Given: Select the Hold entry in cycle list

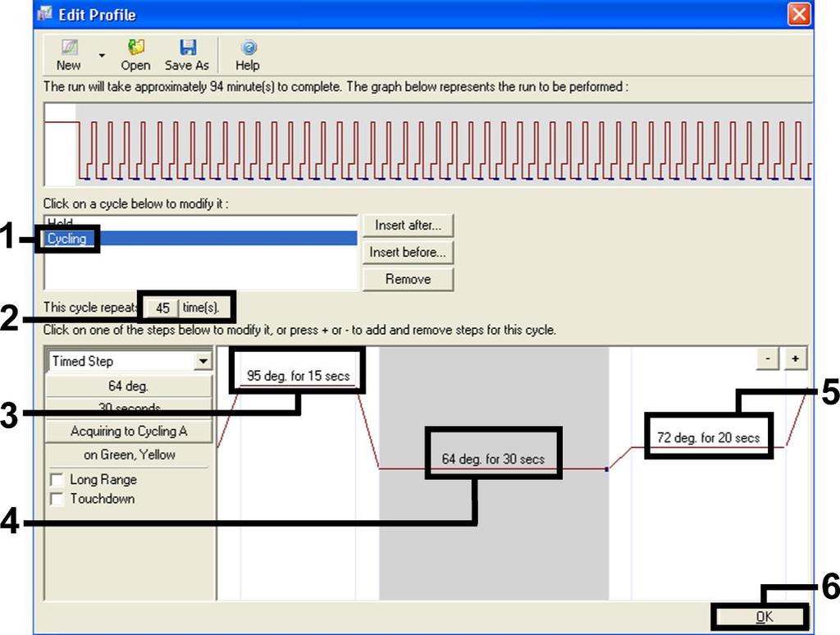Looking at the screenshot, I should click(200, 222).
